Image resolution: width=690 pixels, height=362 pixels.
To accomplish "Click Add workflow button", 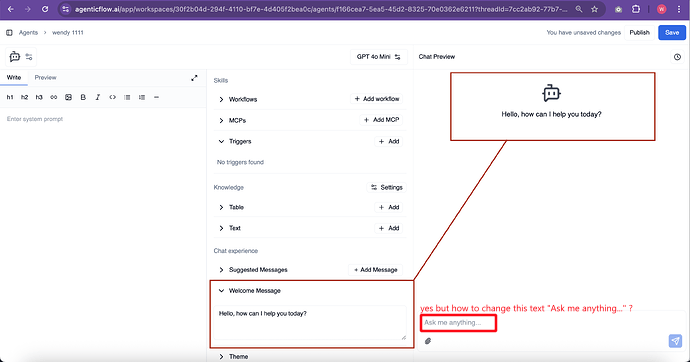I will pyautogui.click(x=377, y=99).
